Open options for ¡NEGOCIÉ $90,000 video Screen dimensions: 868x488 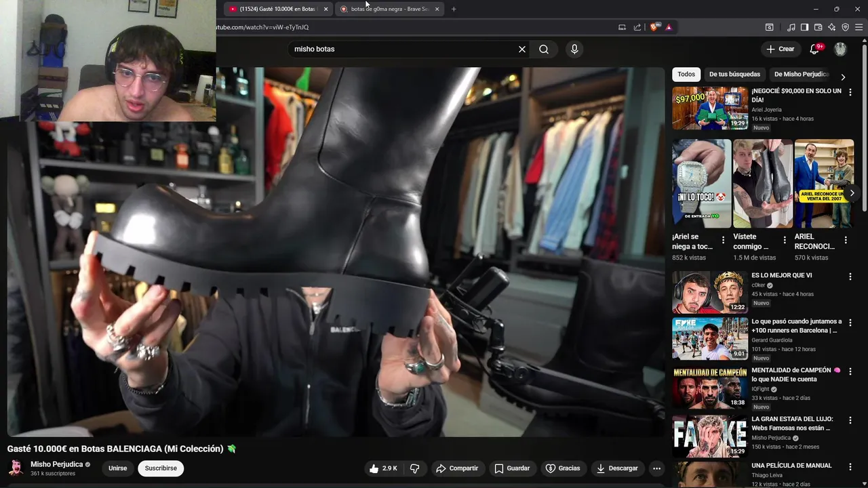point(850,92)
